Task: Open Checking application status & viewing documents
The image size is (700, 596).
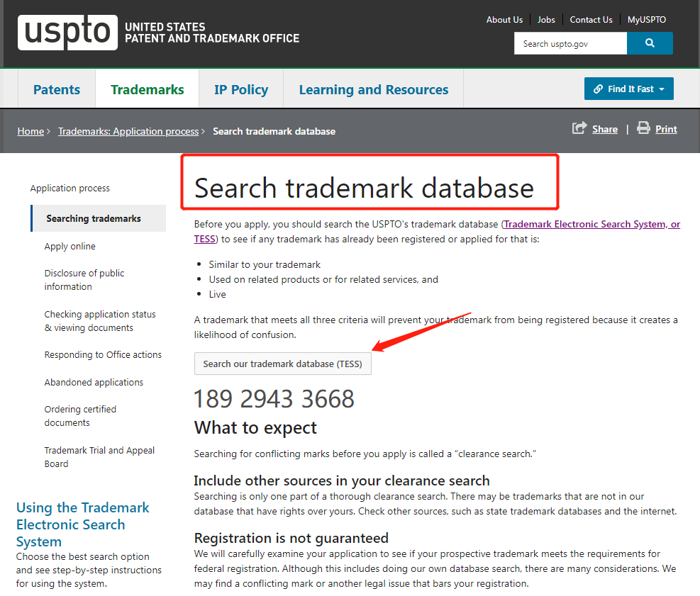Action: point(100,321)
